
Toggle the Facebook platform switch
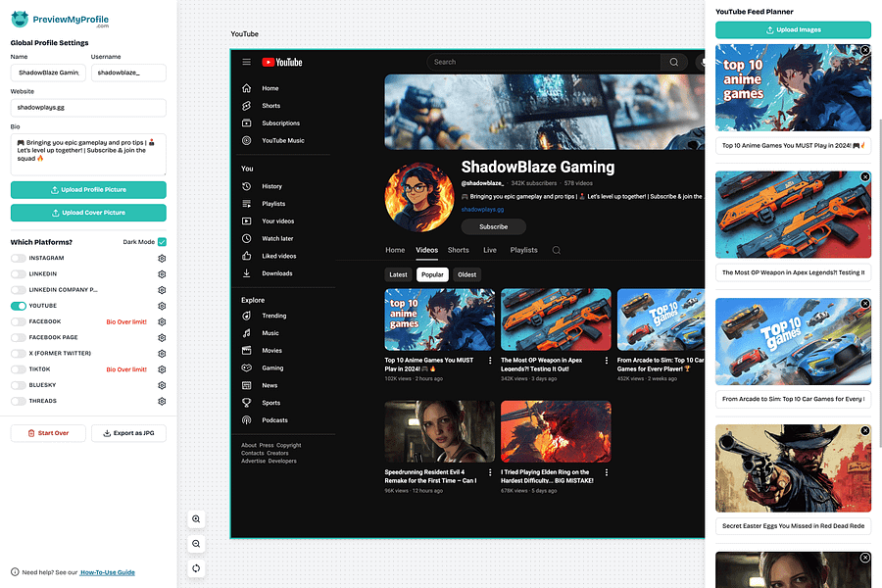click(x=19, y=321)
